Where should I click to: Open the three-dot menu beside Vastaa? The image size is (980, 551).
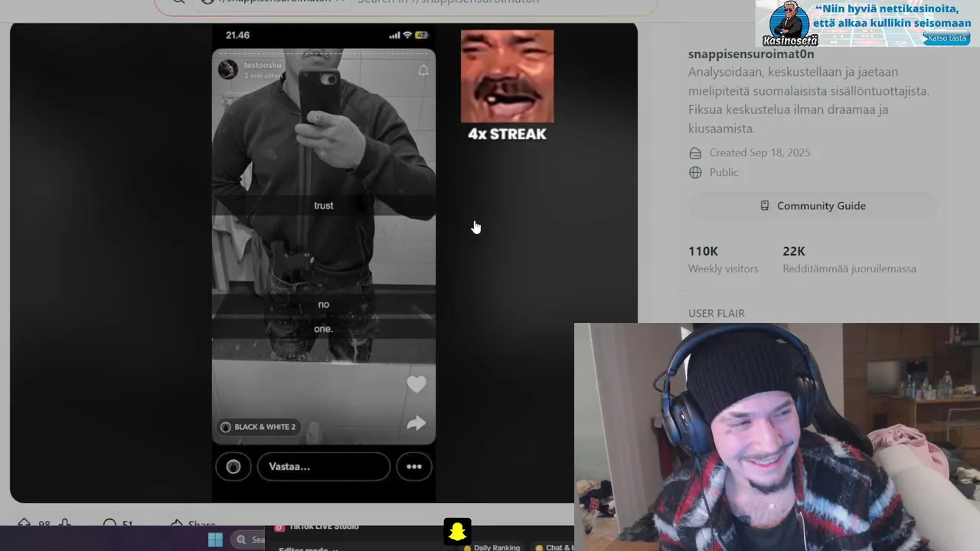click(414, 467)
